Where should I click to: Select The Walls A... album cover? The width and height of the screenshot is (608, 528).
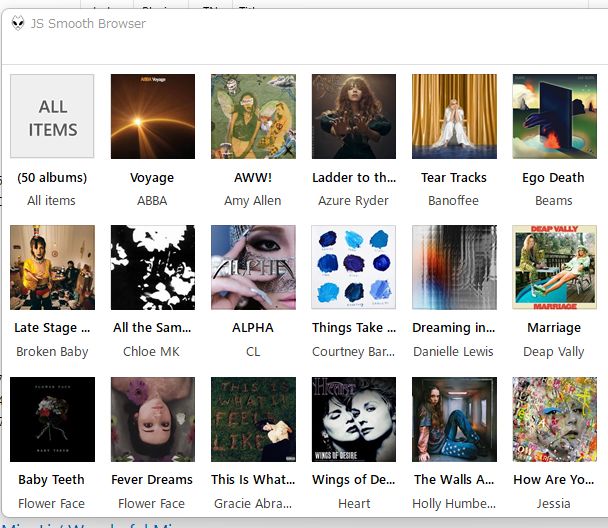(454, 419)
